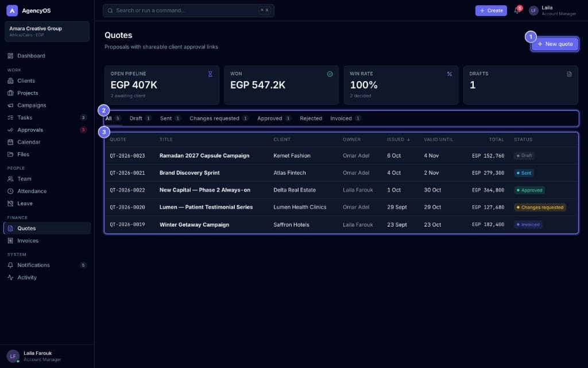This screenshot has height=368, width=588.
Task: Click quote number QT-2026-0022
Action: (x=127, y=190)
